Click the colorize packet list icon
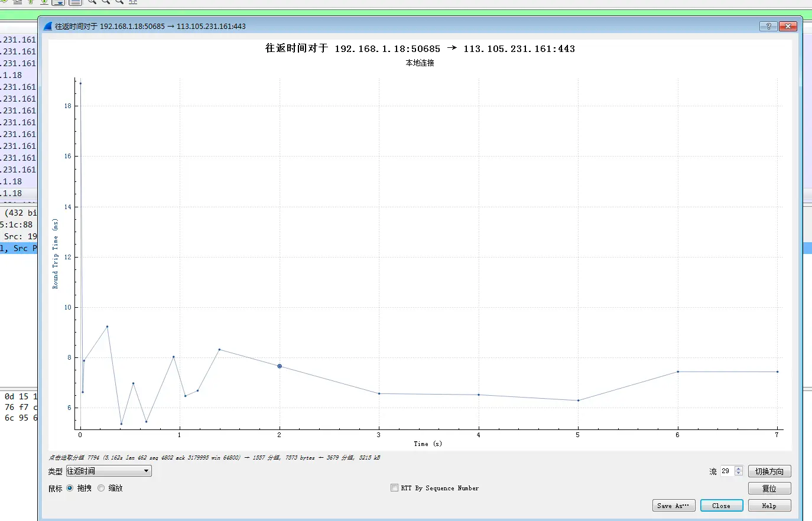Image resolution: width=812 pixels, height=521 pixels. (75, 3)
